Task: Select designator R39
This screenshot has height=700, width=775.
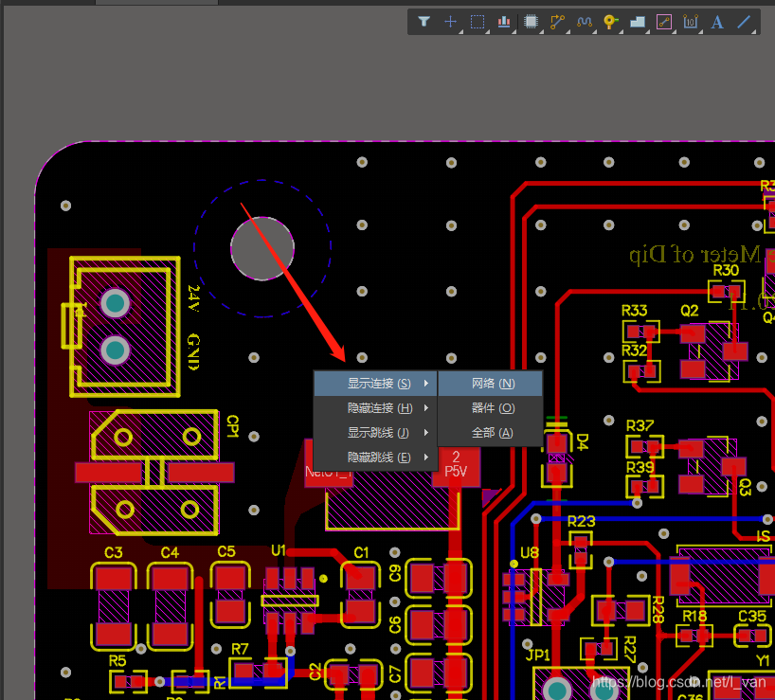Action: (x=640, y=467)
